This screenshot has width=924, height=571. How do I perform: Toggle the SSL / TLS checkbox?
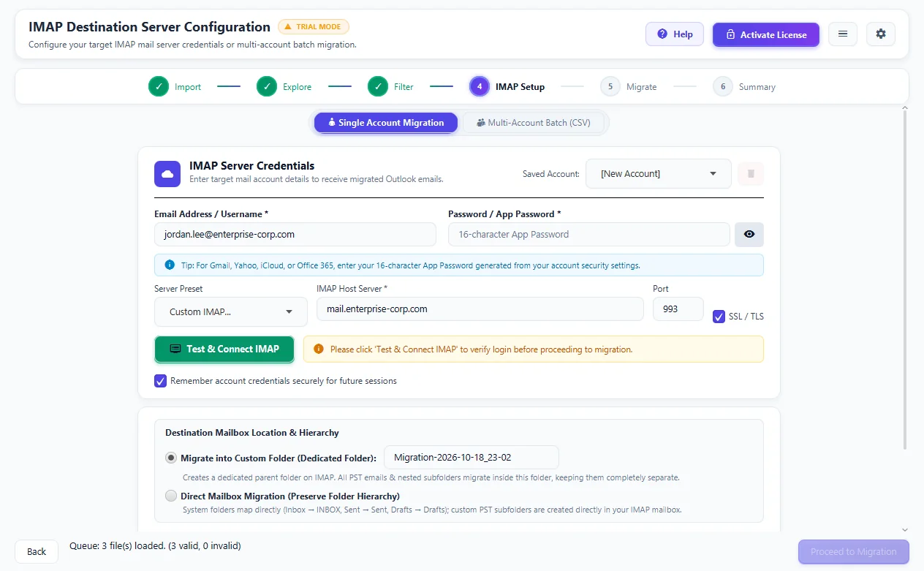(719, 316)
